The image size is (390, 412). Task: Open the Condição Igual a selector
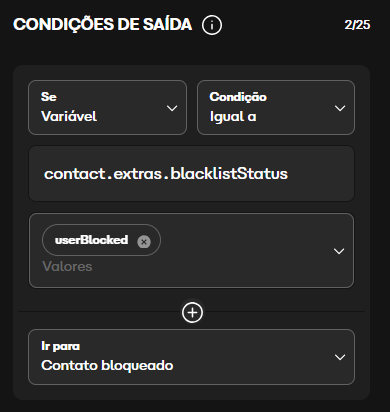[276, 107]
